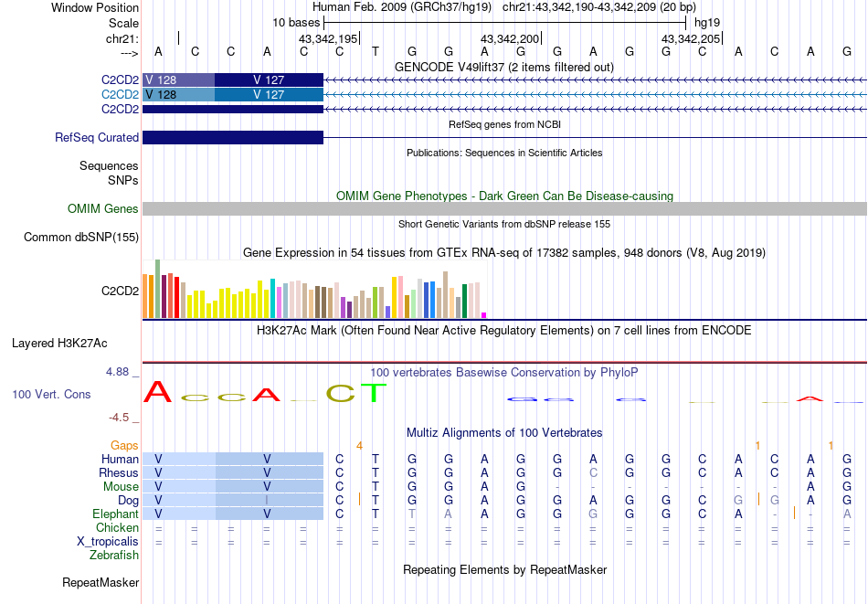
Task: Select the V 128 codon in the dark blue C2CD2 transcript
Action: click(x=179, y=79)
